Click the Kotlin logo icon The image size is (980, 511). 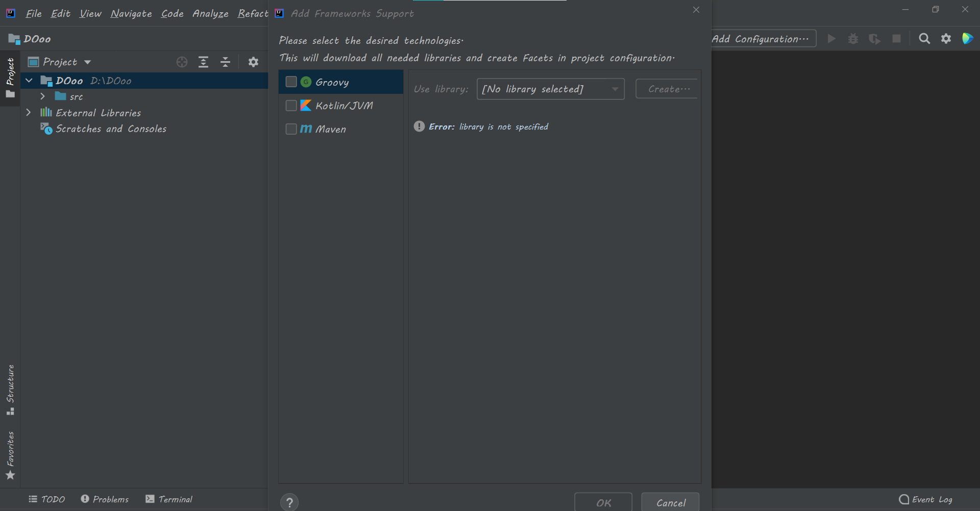pos(306,106)
